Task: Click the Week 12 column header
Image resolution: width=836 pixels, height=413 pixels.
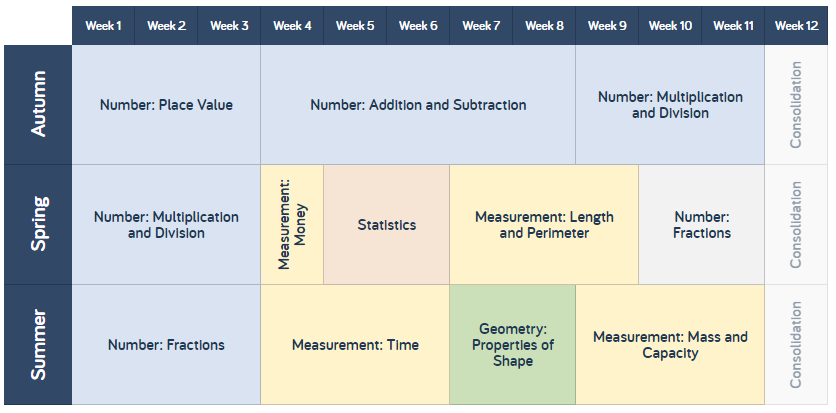Action: [x=796, y=26]
